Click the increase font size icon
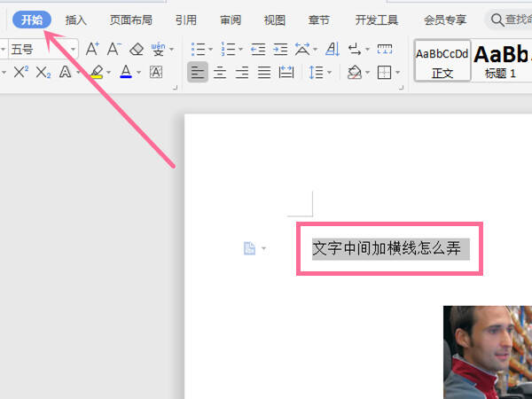Screen dimensions: 532x399 coord(92,49)
